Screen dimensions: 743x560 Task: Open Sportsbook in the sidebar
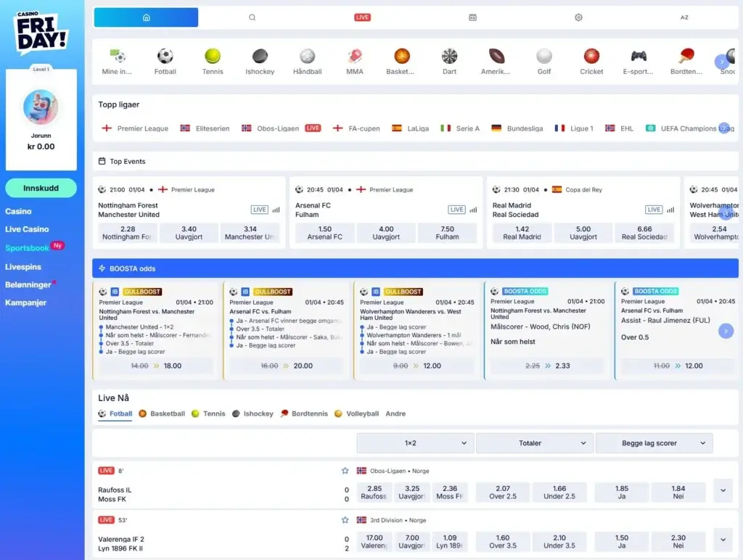[27, 248]
